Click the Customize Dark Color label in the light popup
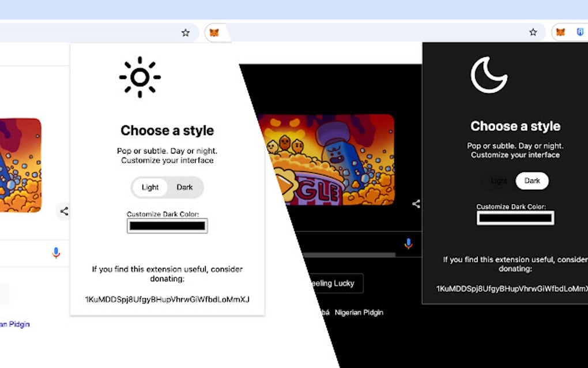 pos(163,214)
